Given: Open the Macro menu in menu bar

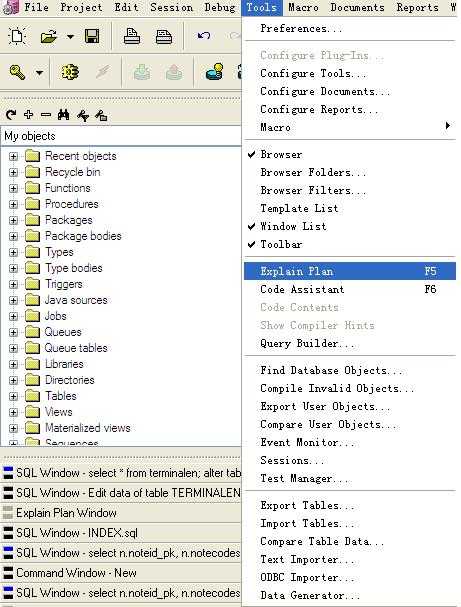Looking at the screenshot, I should point(303,7).
